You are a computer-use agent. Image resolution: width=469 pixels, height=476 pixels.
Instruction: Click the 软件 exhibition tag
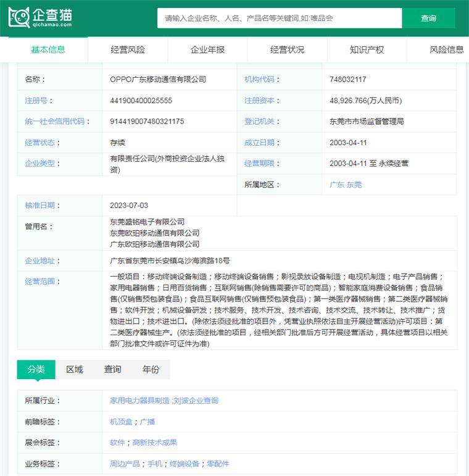(117, 443)
